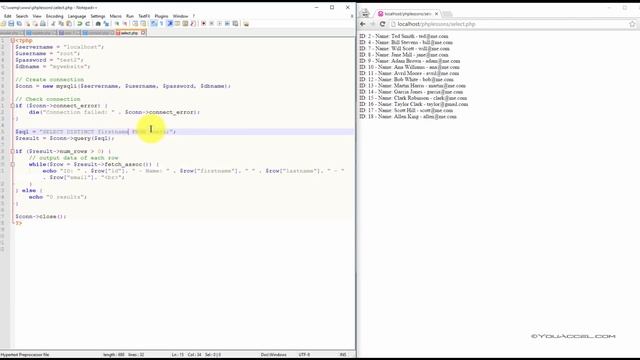Collapse the fold marker at the <?php line
Screen dimensions: 640x360
13,40
